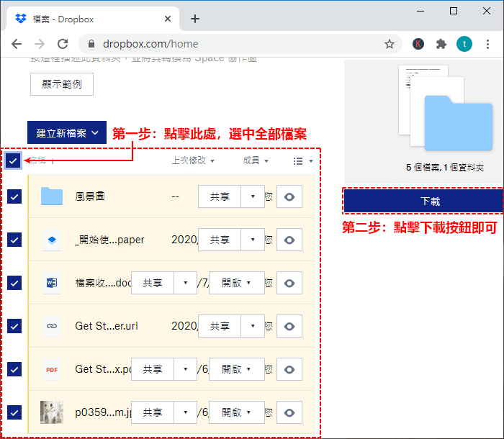
Task: Click the bookmark star icon in address bar
Action: pos(390,44)
